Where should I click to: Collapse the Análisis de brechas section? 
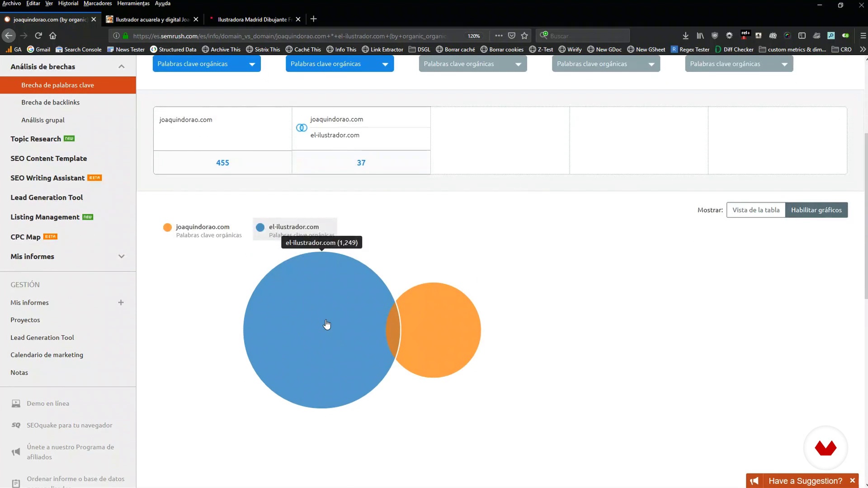(x=121, y=66)
